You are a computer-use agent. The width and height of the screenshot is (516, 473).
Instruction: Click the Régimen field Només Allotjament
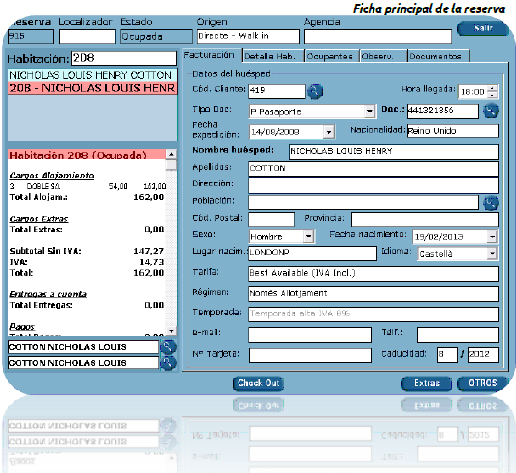[373, 294]
